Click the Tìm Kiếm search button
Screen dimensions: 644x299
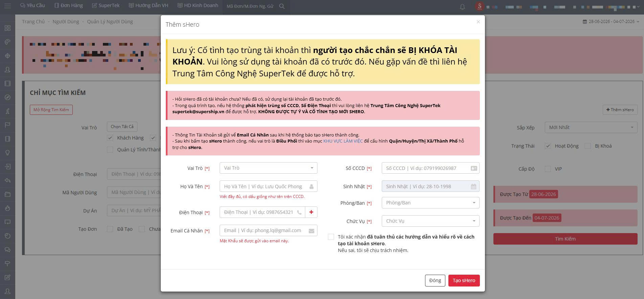(565, 239)
